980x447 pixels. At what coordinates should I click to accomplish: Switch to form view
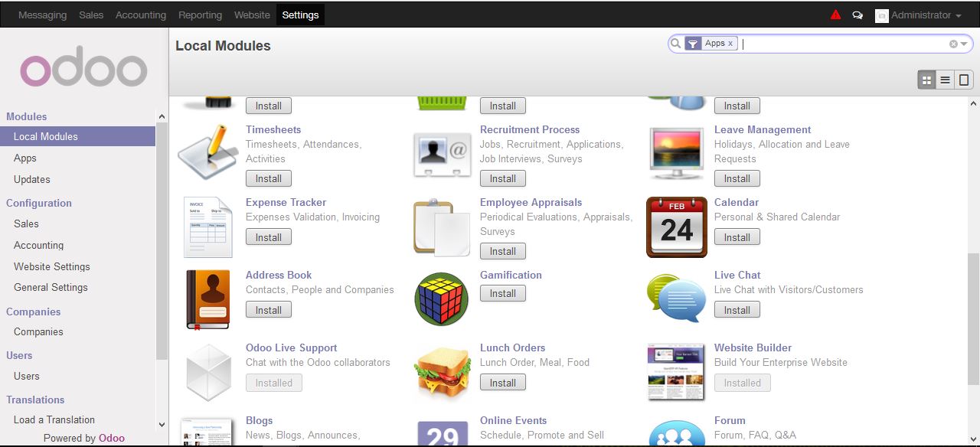(964, 80)
